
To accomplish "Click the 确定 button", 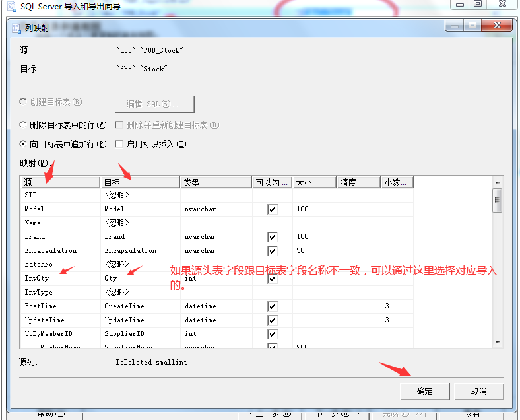I will [x=424, y=391].
